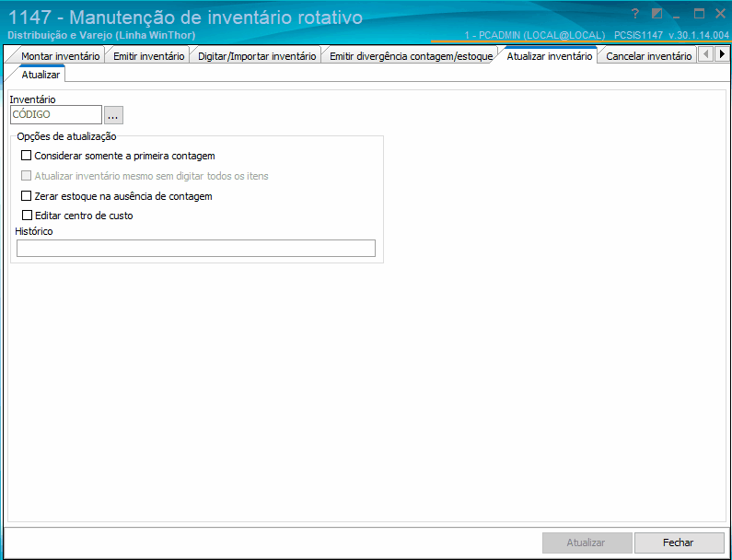Select the Atualizar sub-tab
The image size is (732, 560).
[x=41, y=75]
